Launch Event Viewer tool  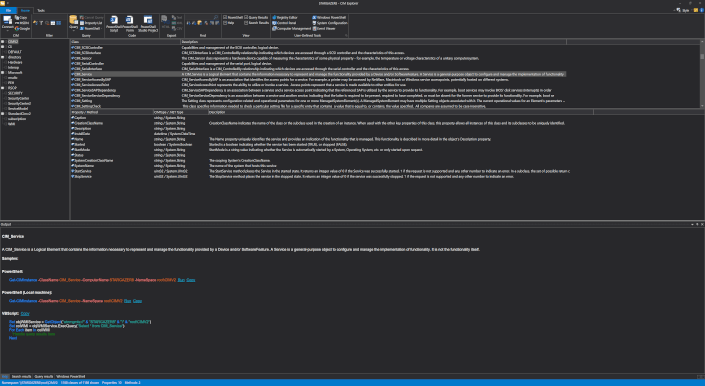(324, 28)
